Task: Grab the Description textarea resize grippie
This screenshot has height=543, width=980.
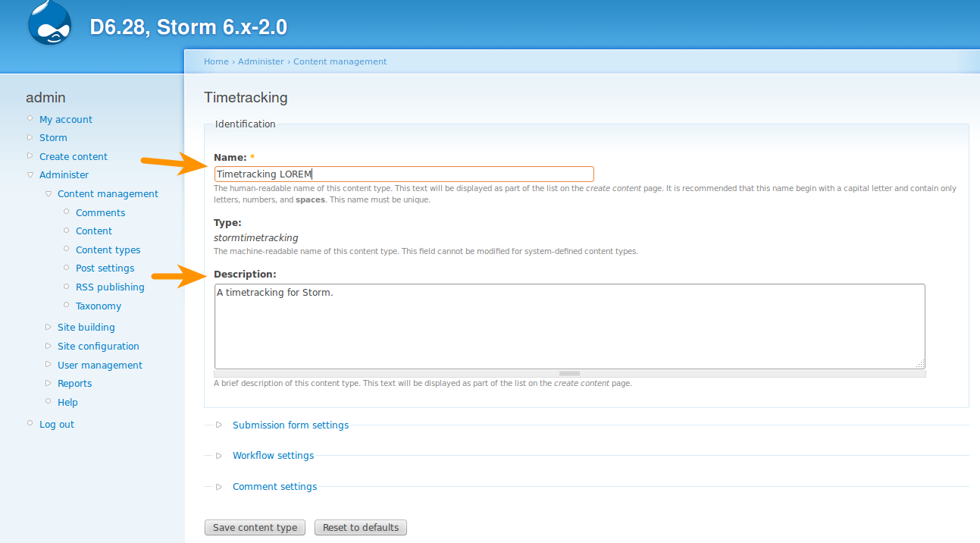Action: [569, 373]
